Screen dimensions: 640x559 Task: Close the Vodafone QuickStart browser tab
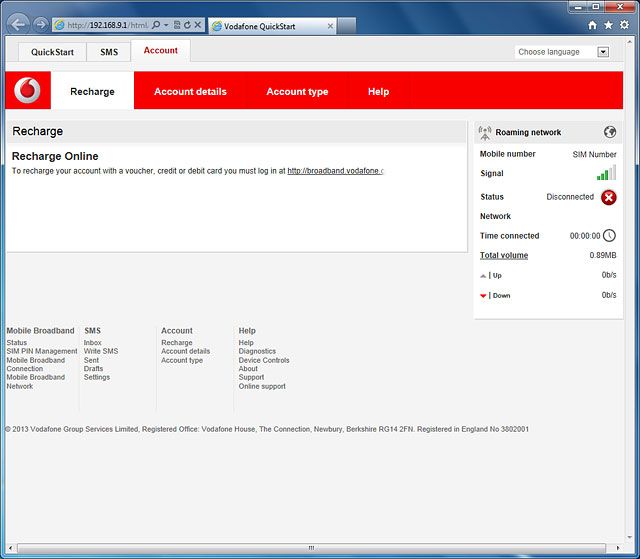[330, 26]
